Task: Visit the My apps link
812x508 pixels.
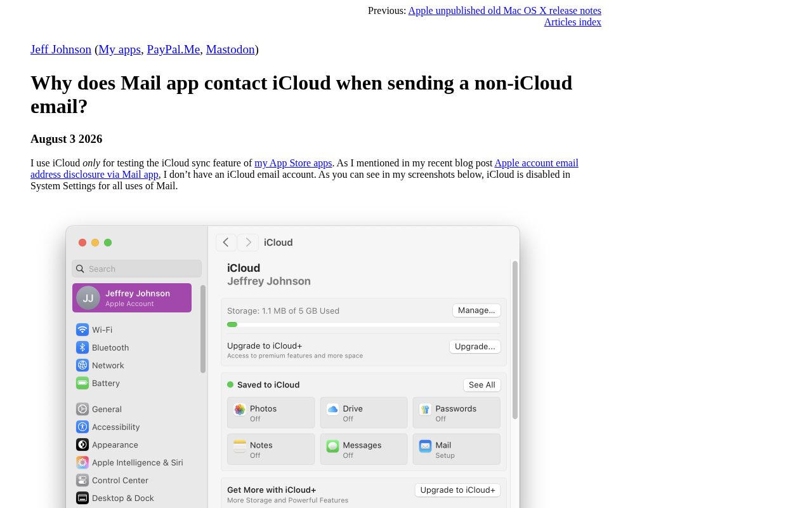Action: coord(119,50)
